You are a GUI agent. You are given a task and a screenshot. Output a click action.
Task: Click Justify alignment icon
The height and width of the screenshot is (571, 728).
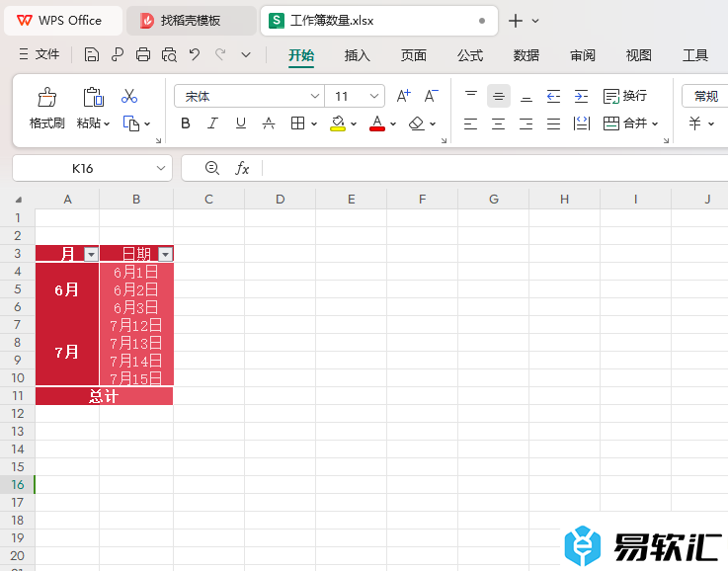(x=553, y=123)
